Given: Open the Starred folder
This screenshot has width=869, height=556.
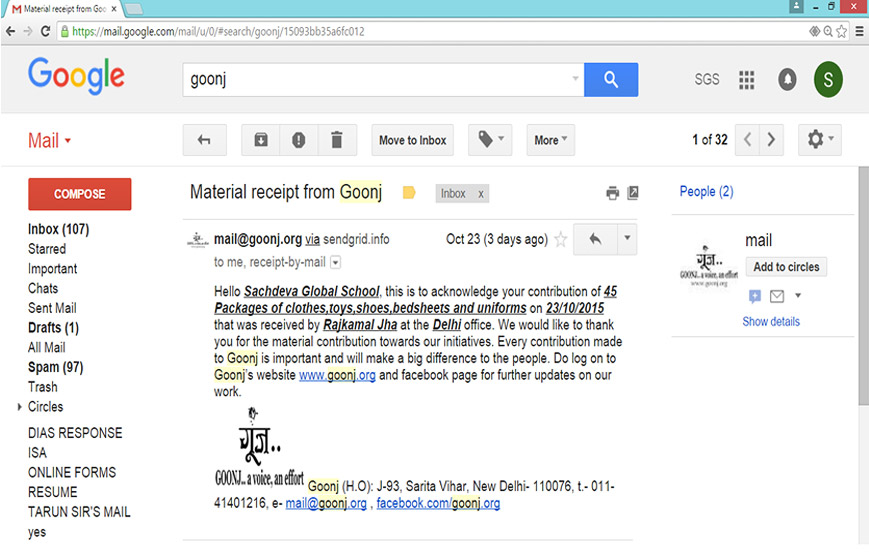Looking at the screenshot, I should (x=47, y=249).
